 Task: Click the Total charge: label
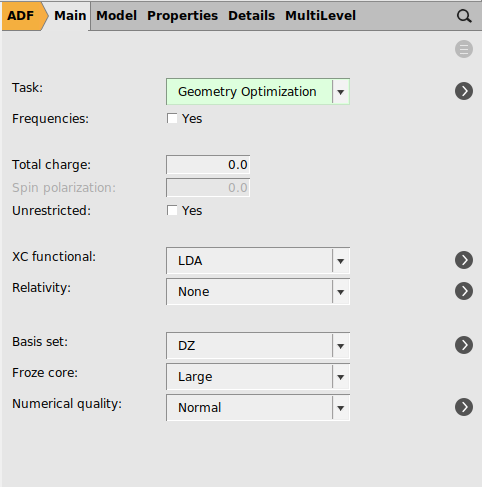coord(52,165)
